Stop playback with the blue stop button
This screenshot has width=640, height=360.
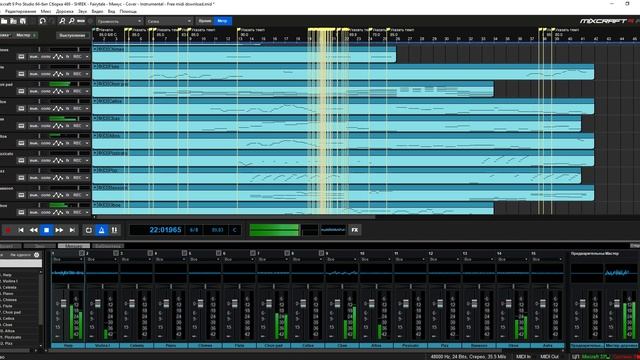pyautogui.click(x=47, y=230)
